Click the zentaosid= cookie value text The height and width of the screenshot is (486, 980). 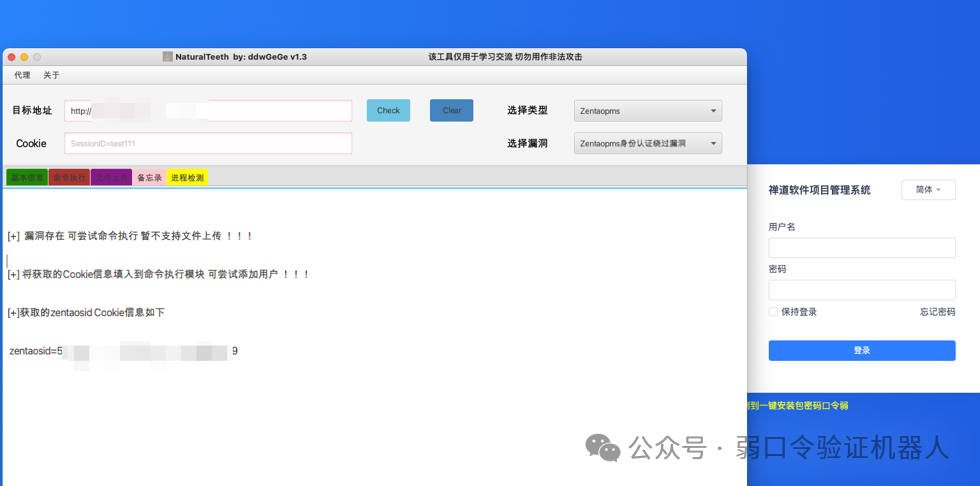[x=124, y=351]
